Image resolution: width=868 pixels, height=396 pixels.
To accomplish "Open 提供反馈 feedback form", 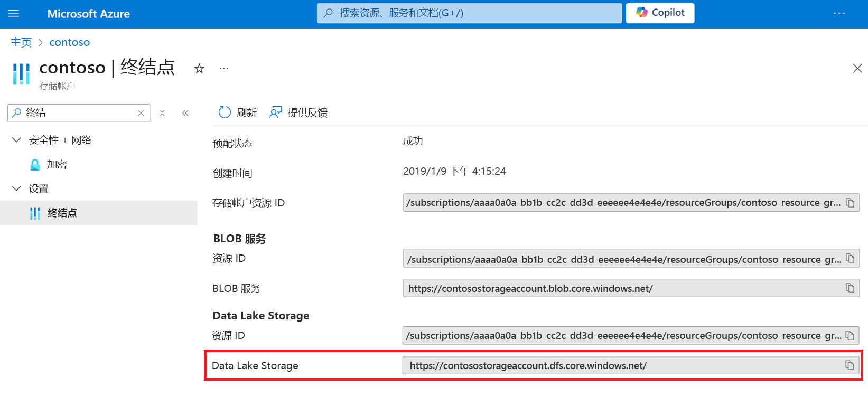I will [x=298, y=112].
